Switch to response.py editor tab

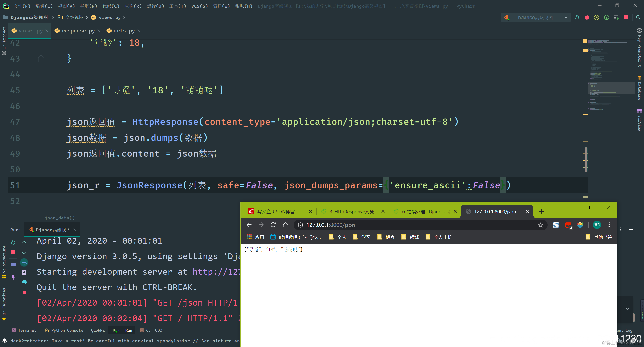(x=78, y=31)
